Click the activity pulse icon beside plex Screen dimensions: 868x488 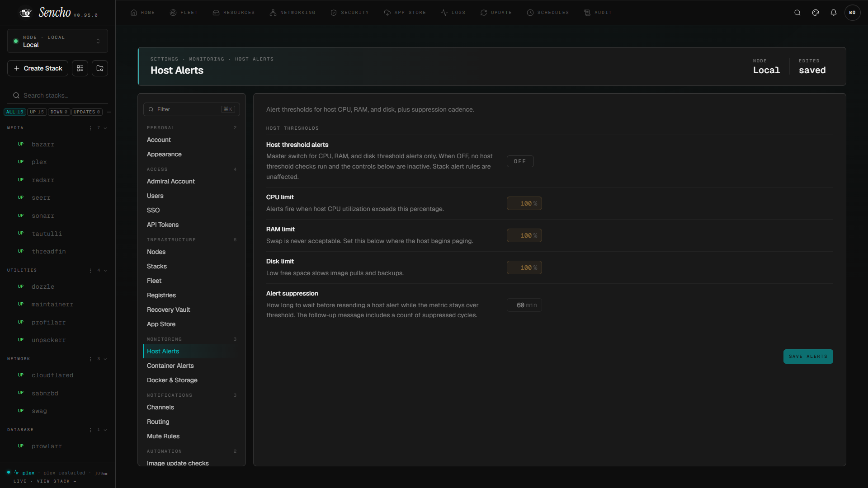[x=16, y=472]
